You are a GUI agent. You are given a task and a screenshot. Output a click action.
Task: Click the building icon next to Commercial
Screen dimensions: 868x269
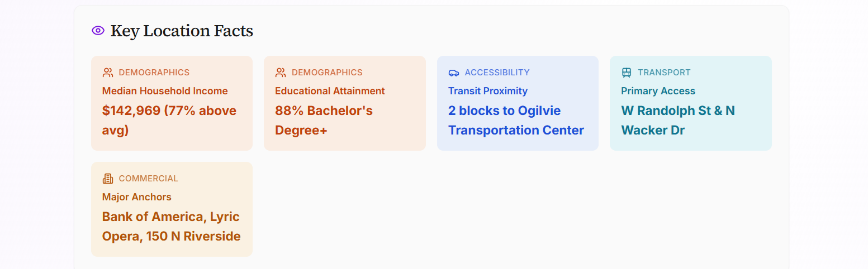coord(108,179)
